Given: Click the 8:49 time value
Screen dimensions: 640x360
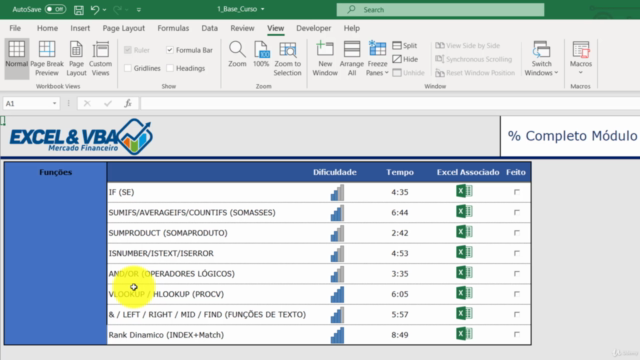Looking at the screenshot, I should coord(400,335).
